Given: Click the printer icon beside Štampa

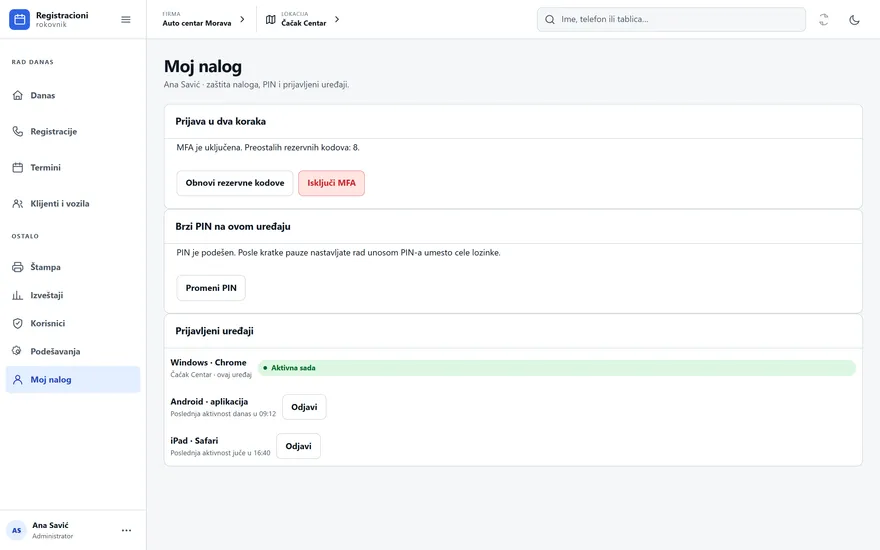Looking at the screenshot, I should [x=18, y=267].
